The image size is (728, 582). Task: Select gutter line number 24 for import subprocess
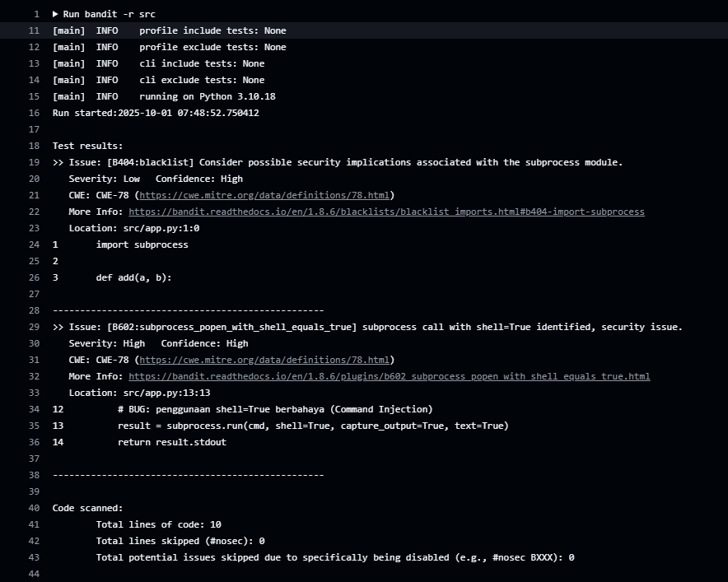[x=34, y=244]
